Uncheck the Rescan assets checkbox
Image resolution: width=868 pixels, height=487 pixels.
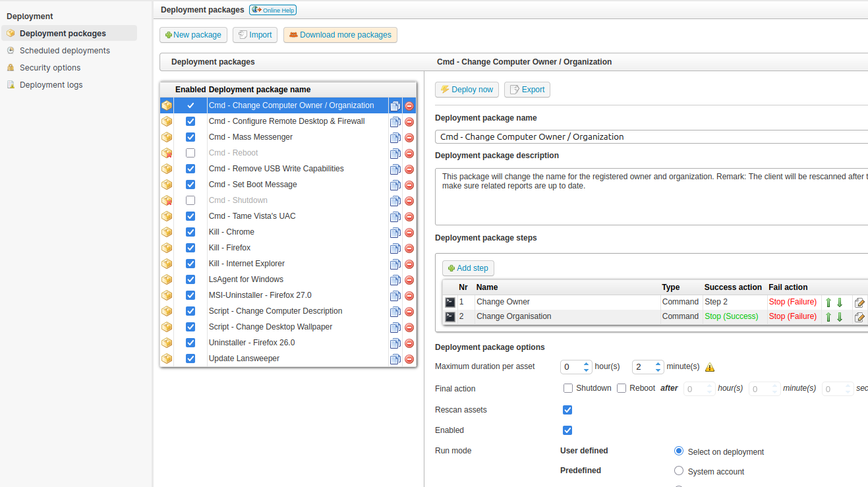(x=567, y=410)
